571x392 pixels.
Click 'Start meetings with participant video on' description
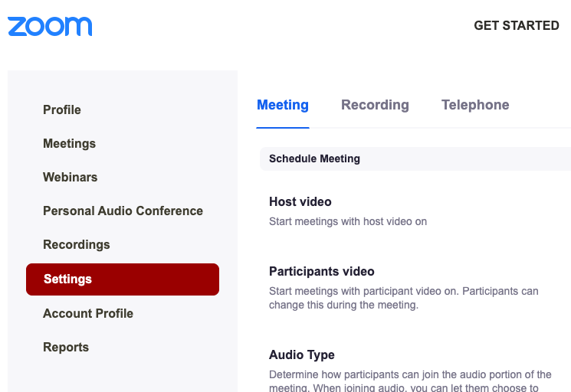(403, 298)
